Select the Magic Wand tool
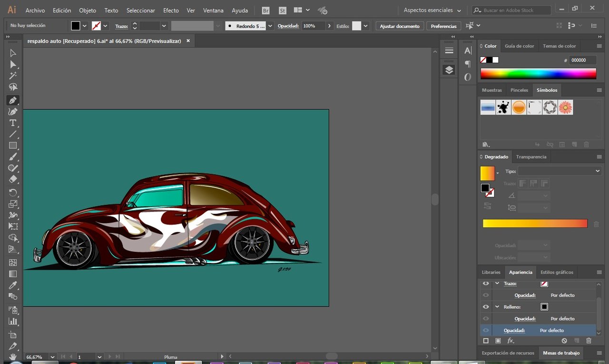This screenshot has height=364, width=609. 13,76
